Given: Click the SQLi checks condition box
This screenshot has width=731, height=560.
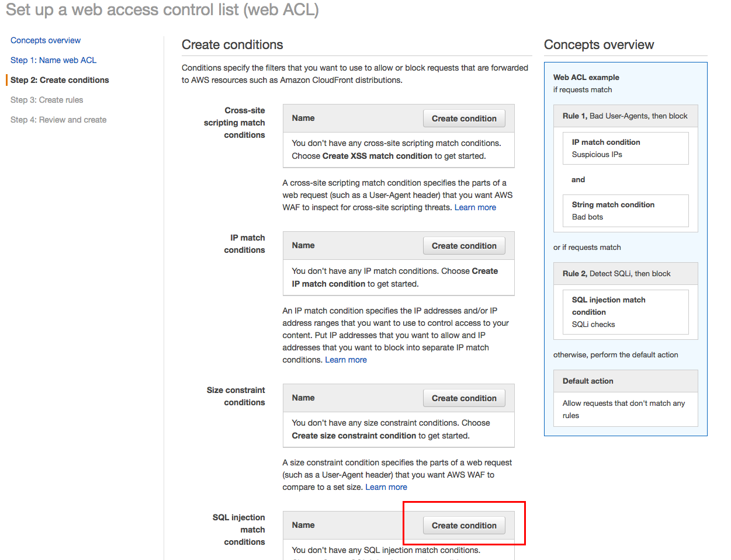Looking at the screenshot, I should 625,312.
